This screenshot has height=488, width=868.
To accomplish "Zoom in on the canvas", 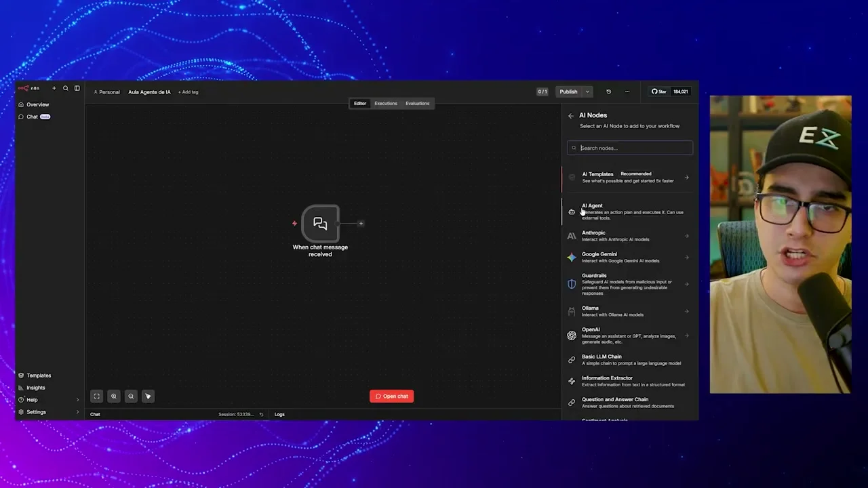I will pyautogui.click(x=114, y=396).
